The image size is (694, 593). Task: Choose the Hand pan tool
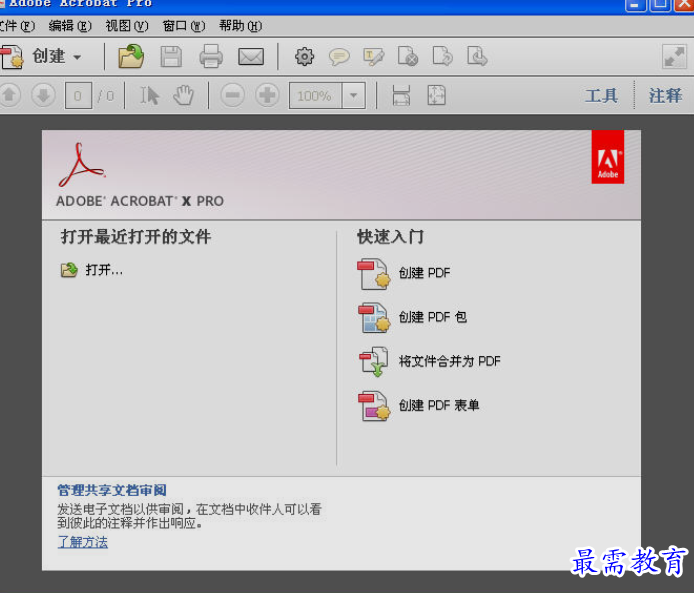point(184,95)
